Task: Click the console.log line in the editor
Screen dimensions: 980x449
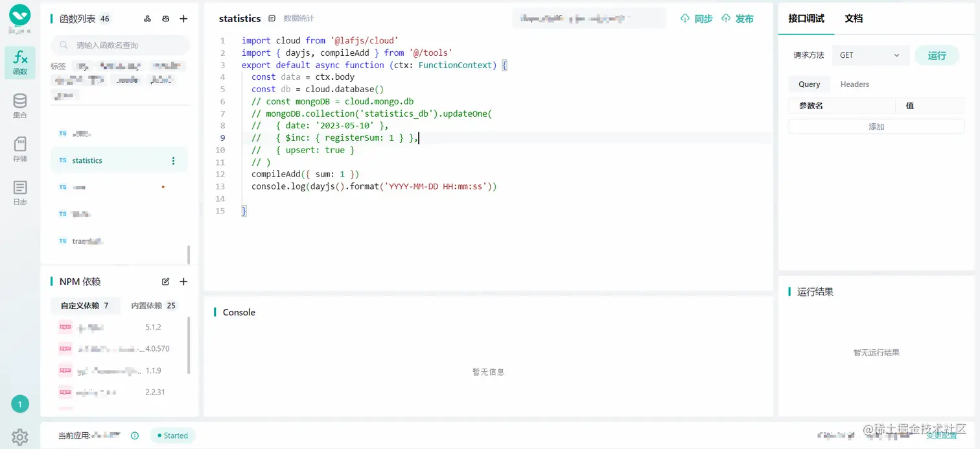Action: pos(374,187)
